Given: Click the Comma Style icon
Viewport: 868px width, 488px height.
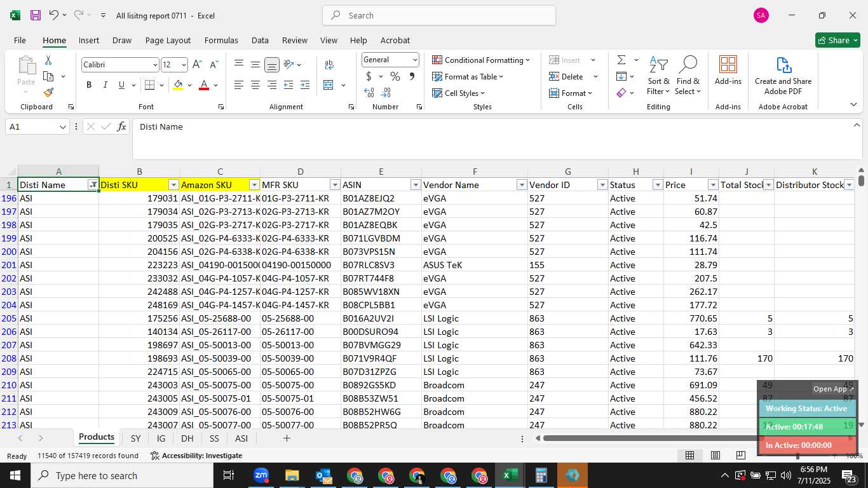Looking at the screenshot, I should pos(412,77).
